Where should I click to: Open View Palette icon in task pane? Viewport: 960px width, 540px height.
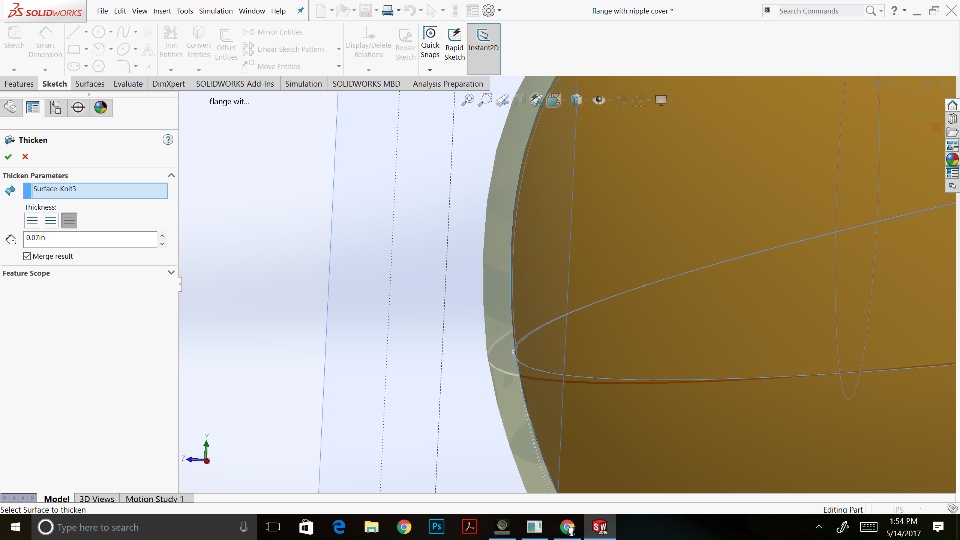click(952, 146)
